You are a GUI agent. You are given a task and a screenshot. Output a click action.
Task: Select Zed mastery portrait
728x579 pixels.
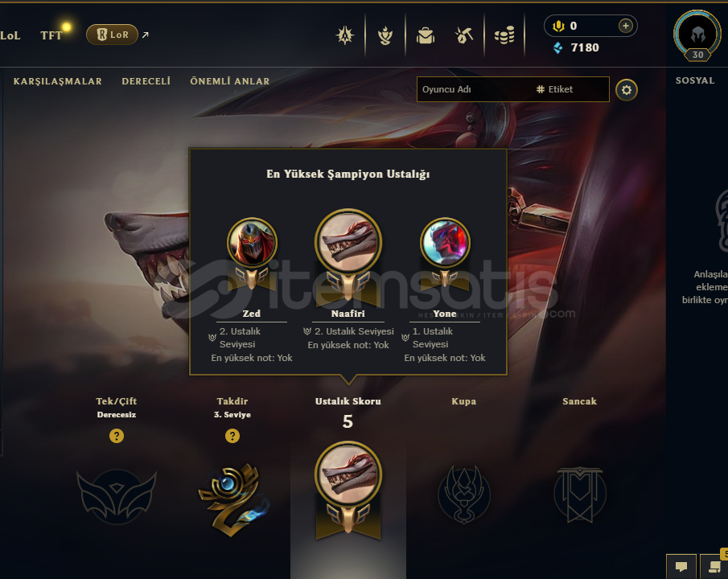click(252, 243)
